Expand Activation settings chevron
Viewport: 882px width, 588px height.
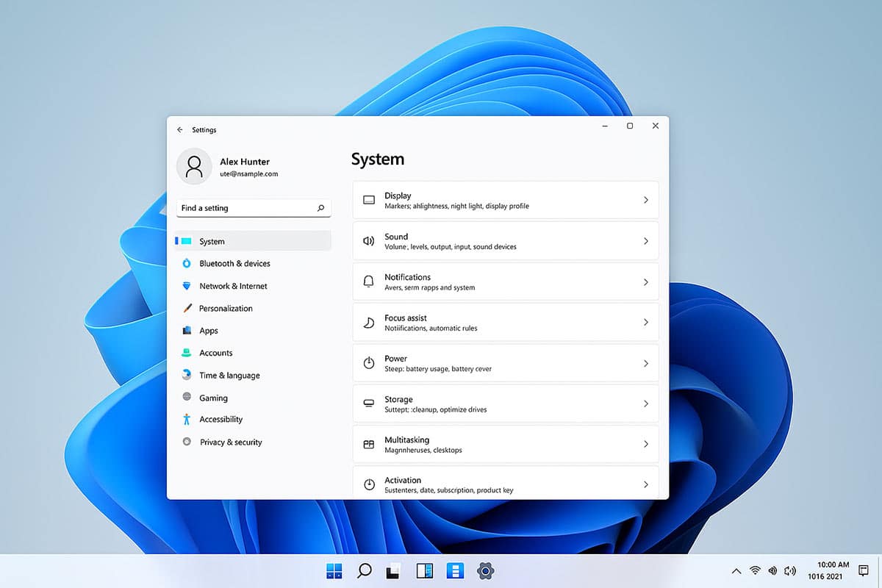pos(645,484)
